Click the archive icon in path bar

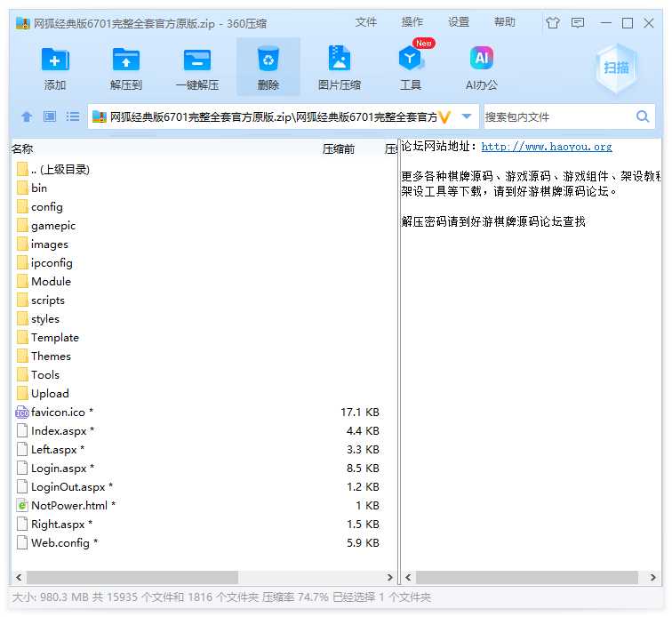tap(100, 116)
